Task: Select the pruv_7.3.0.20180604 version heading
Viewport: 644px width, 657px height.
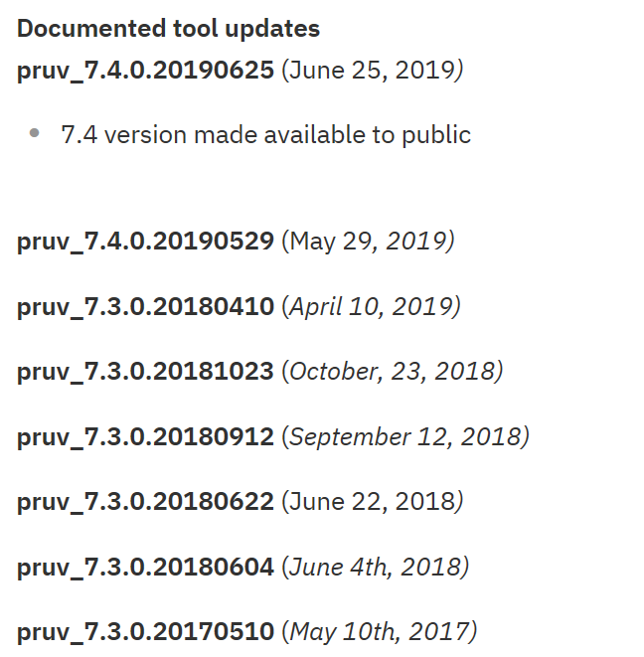Action: [x=145, y=567]
